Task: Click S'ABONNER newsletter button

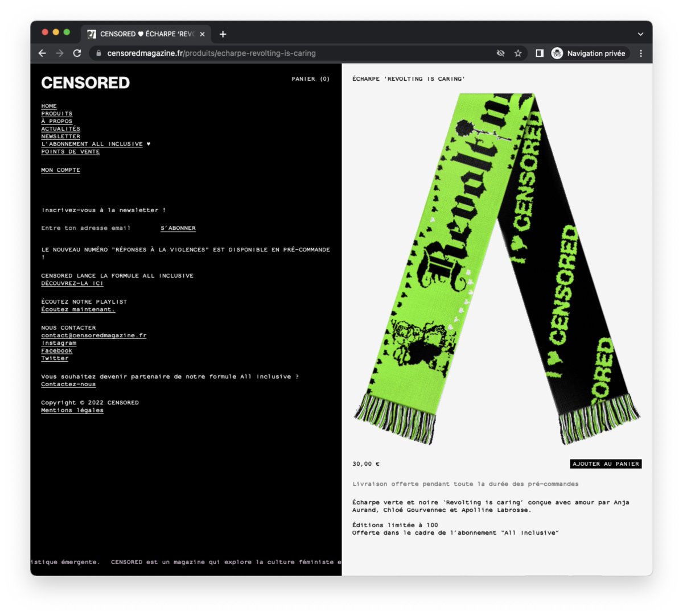Action: 178,228
